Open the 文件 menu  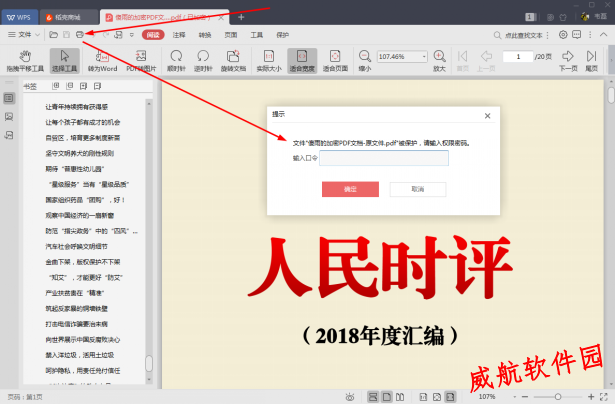point(24,35)
